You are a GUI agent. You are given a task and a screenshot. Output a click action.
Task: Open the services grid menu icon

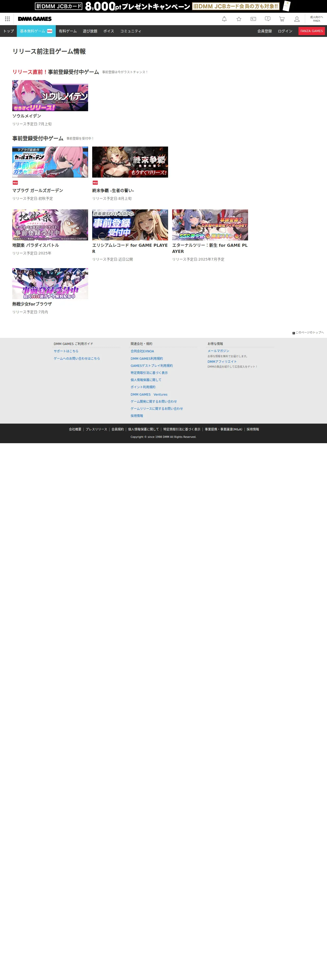[7, 19]
